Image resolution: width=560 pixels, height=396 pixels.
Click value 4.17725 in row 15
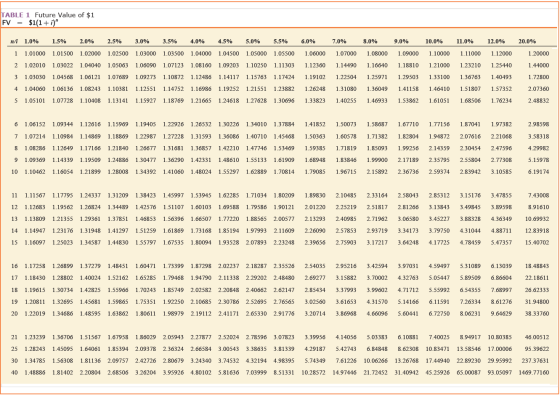(x=439, y=242)
